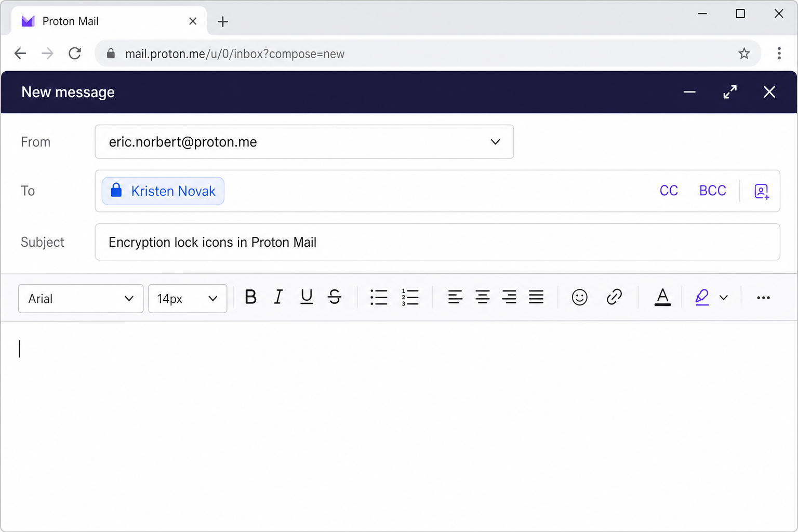Bookmark this page with the star
The image size is (798, 532).
click(744, 53)
